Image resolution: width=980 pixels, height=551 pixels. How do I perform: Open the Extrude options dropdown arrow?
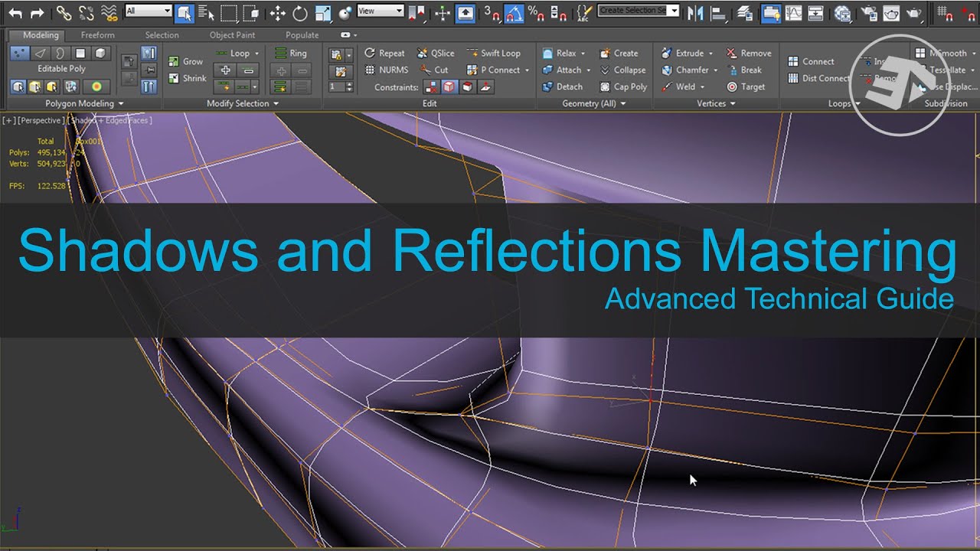point(710,54)
